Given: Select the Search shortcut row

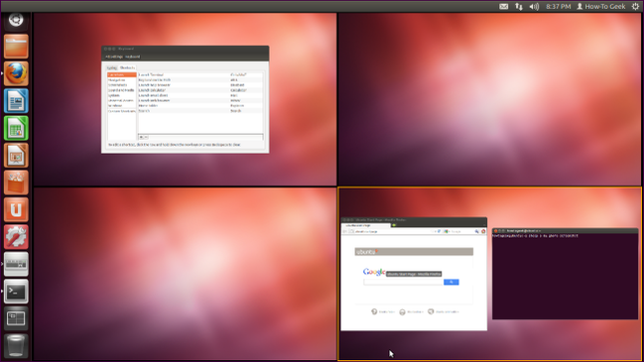Looking at the screenshot, I should (x=200, y=111).
